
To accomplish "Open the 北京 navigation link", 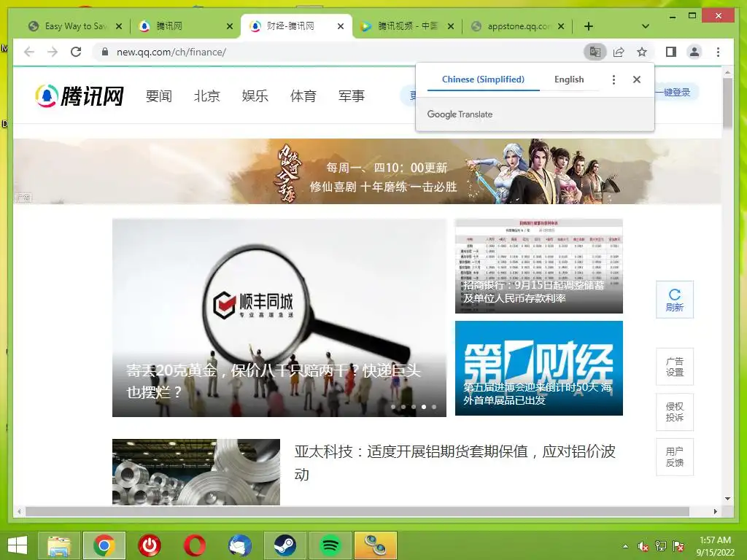I will tap(206, 96).
